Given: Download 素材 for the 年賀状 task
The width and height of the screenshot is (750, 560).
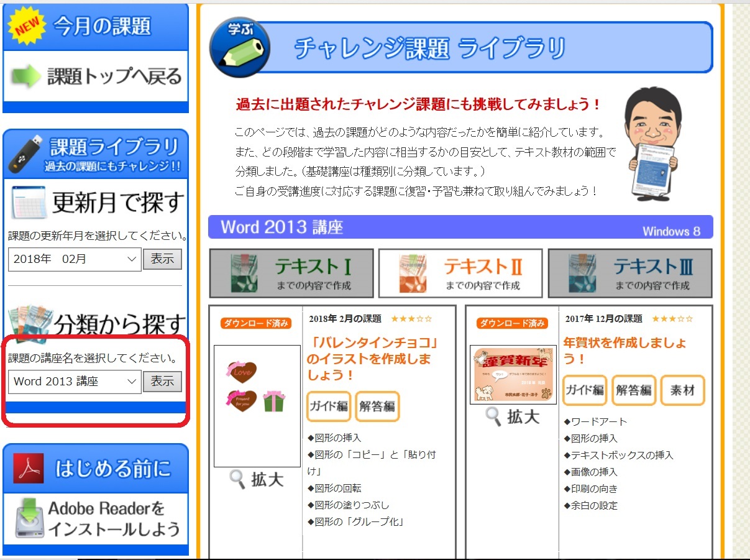Looking at the screenshot, I should (682, 390).
